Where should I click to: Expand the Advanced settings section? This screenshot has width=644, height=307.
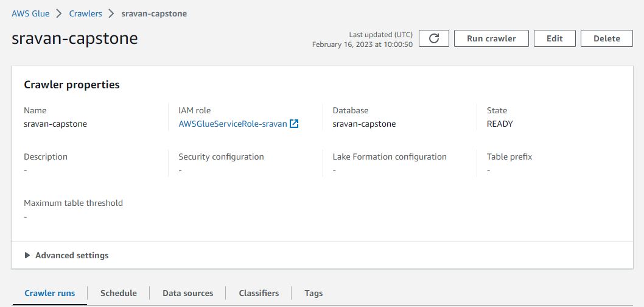66,255
